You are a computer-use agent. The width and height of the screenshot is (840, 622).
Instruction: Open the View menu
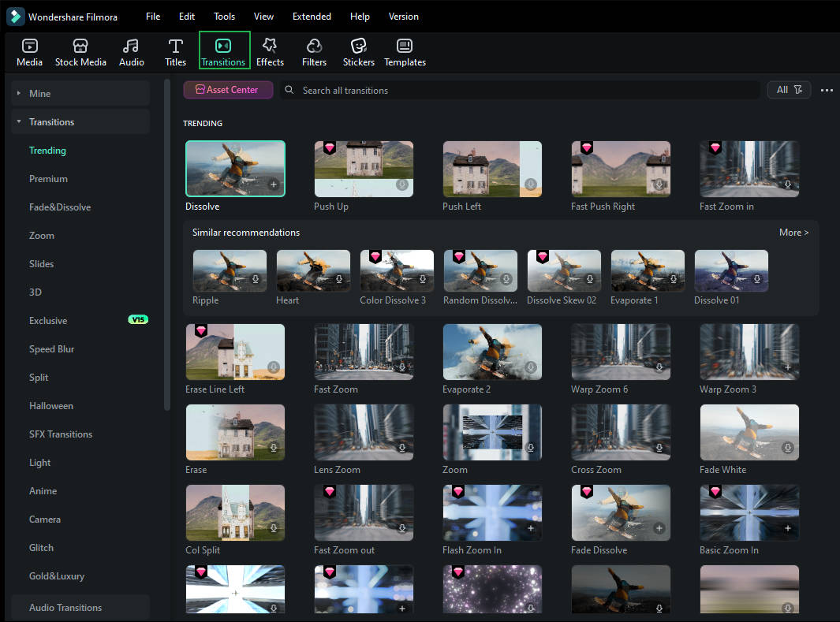pyautogui.click(x=263, y=17)
